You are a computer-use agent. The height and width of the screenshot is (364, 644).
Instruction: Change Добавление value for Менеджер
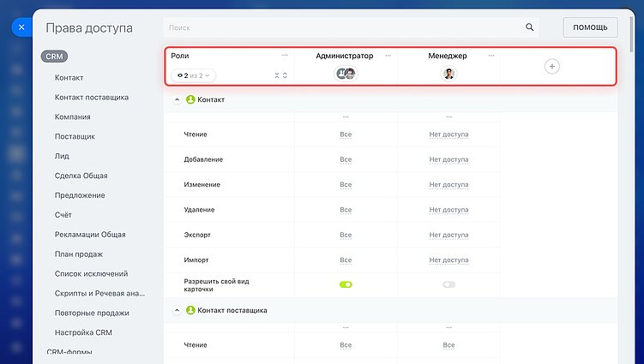[448, 159]
